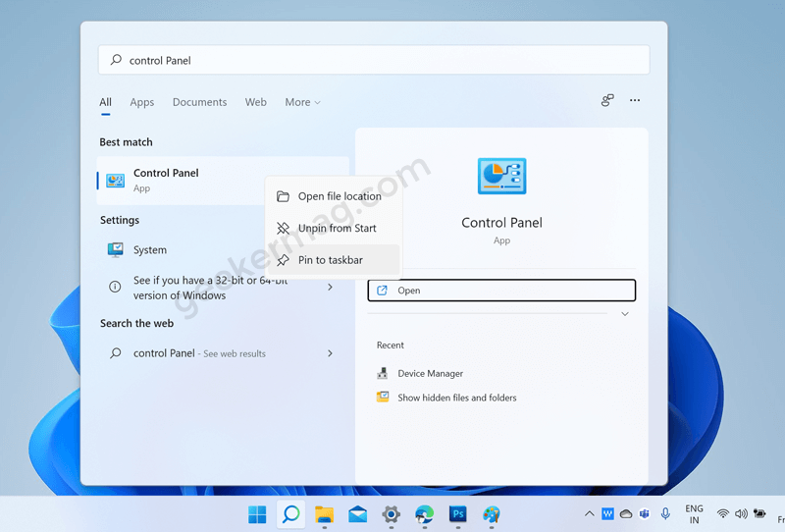This screenshot has width=785, height=532.
Task: Open Settings gear icon on taskbar
Action: click(x=391, y=514)
